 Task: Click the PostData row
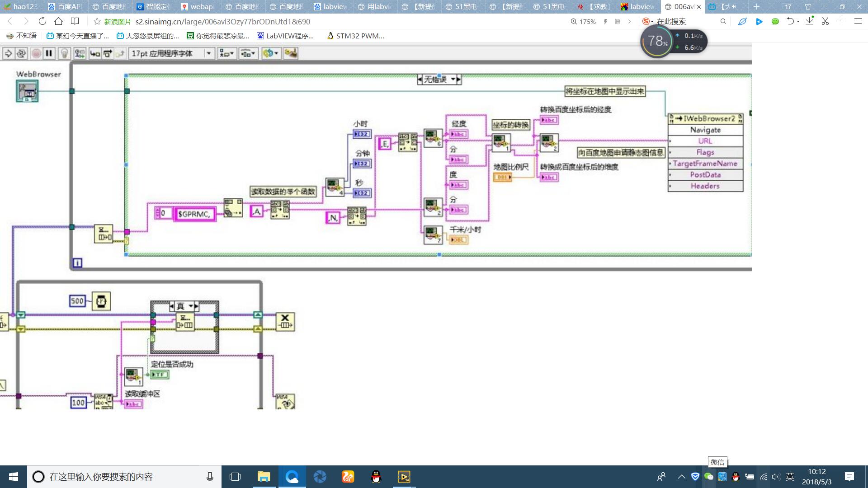[x=705, y=175]
